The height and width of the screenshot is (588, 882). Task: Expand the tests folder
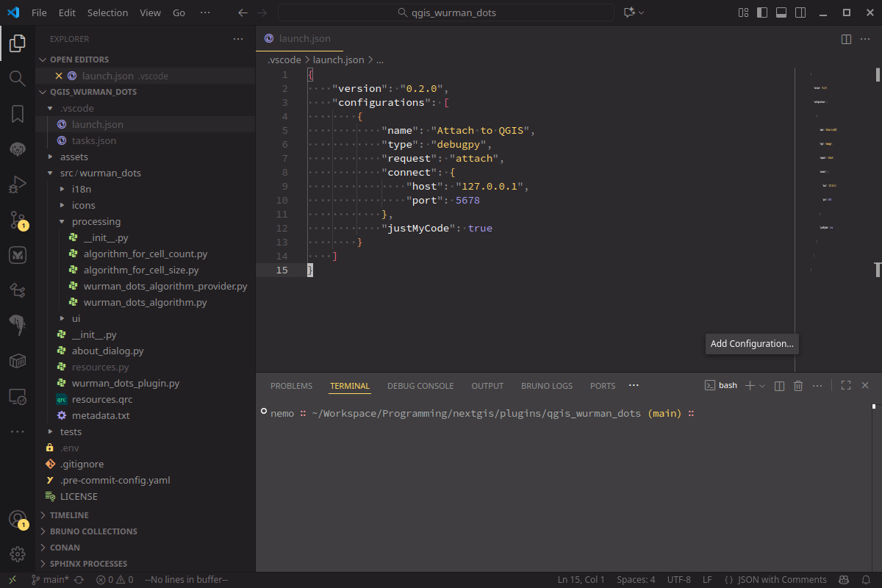tap(71, 431)
